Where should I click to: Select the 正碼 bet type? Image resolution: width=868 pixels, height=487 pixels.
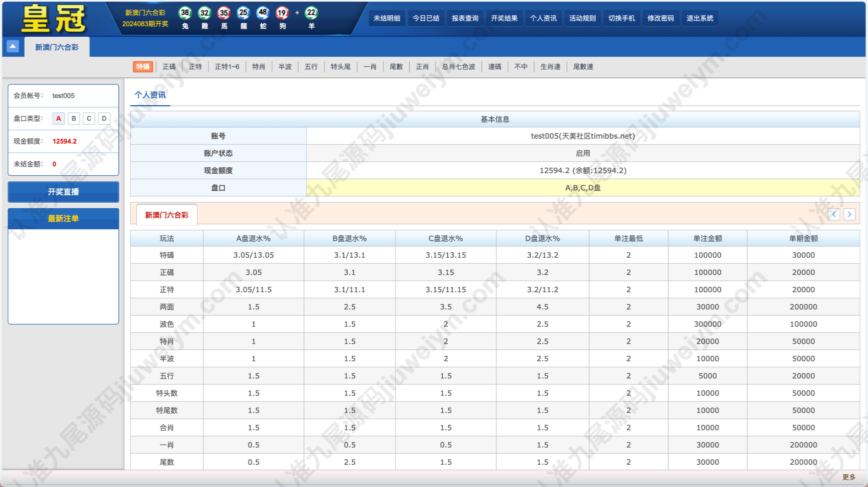click(x=169, y=67)
